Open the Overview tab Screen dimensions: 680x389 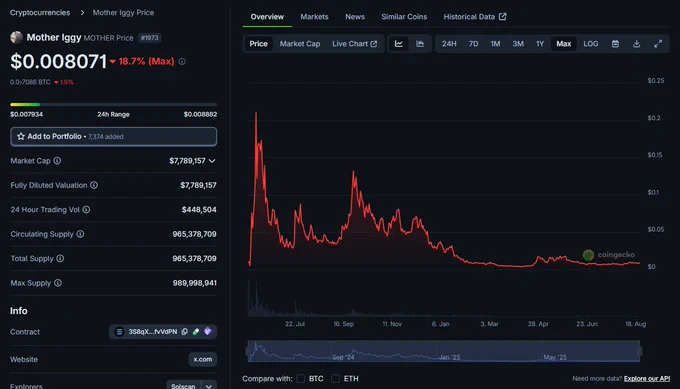267,16
